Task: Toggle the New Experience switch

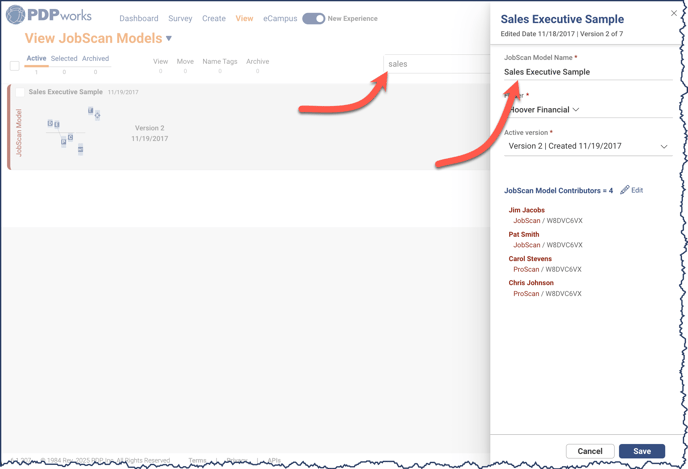Action: coord(313,18)
